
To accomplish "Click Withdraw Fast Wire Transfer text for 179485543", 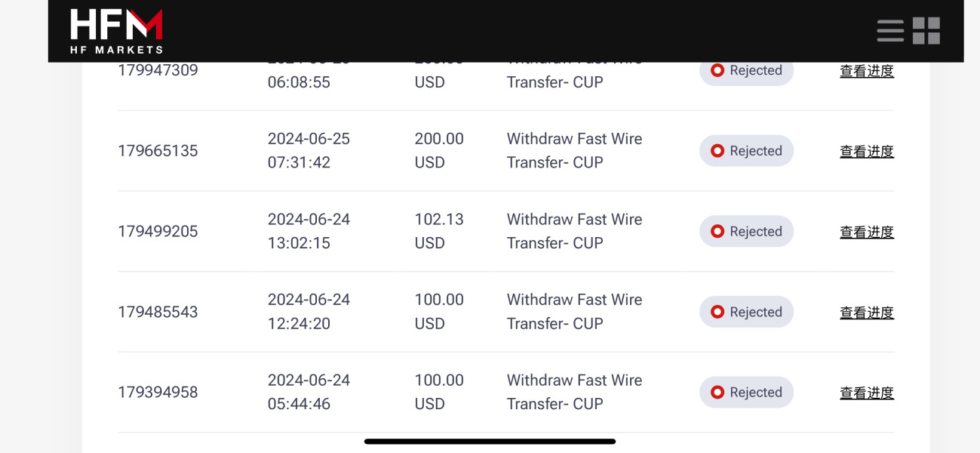I will coord(574,312).
